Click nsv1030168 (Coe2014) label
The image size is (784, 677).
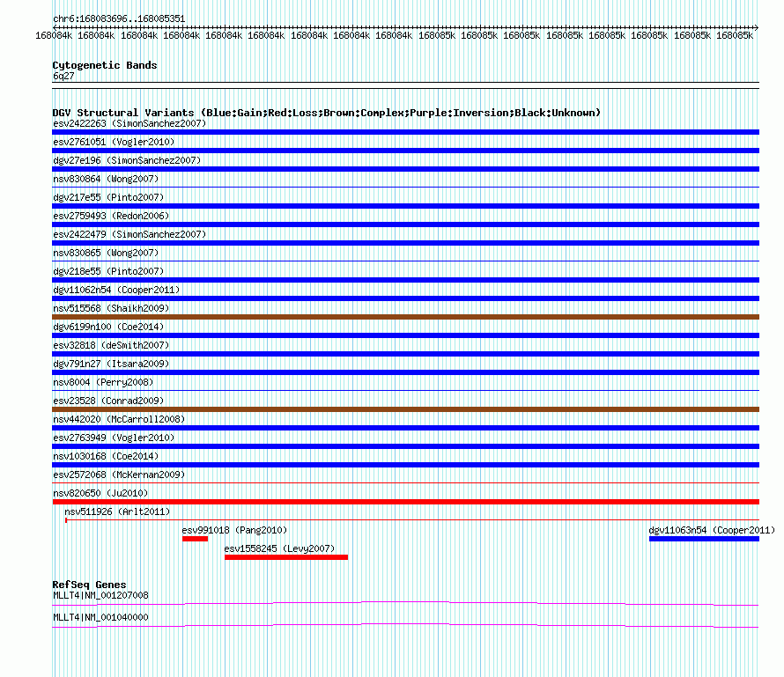tap(106, 456)
